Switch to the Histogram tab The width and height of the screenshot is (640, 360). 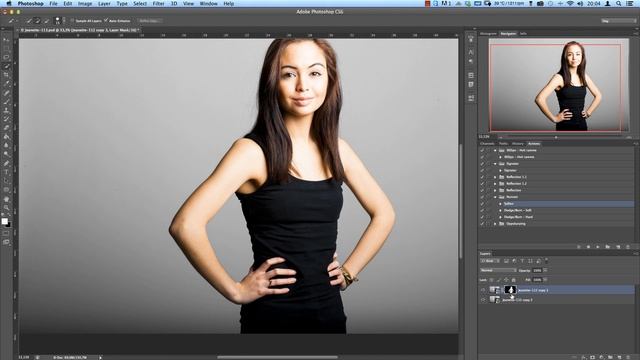[488, 33]
